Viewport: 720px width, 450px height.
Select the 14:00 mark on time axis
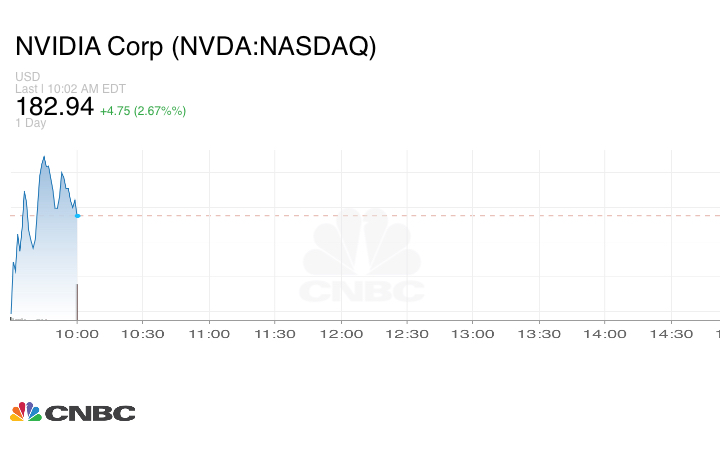605,334
